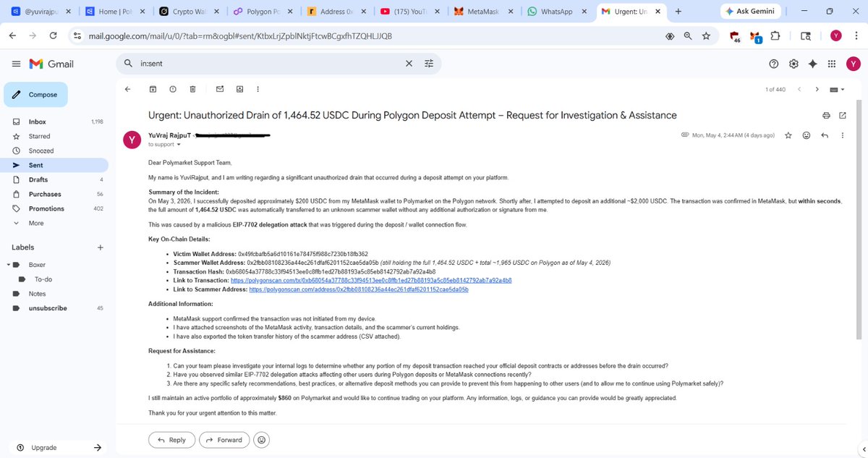Open the To-do label

point(43,279)
